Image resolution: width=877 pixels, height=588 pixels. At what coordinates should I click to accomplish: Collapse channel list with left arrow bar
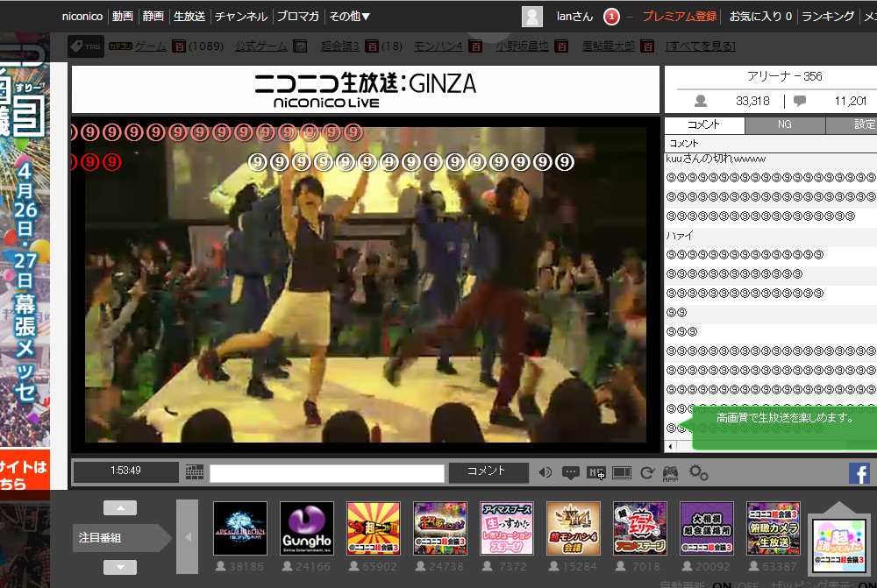tap(188, 536)
